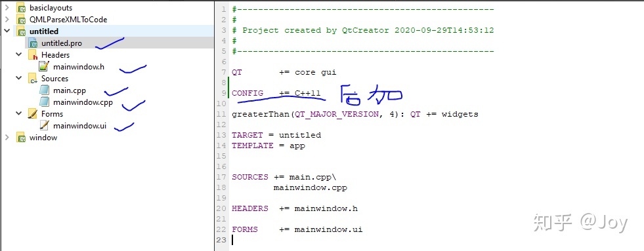Click the main.cpp file icon
644x251 pixels.
click(45, 90)
